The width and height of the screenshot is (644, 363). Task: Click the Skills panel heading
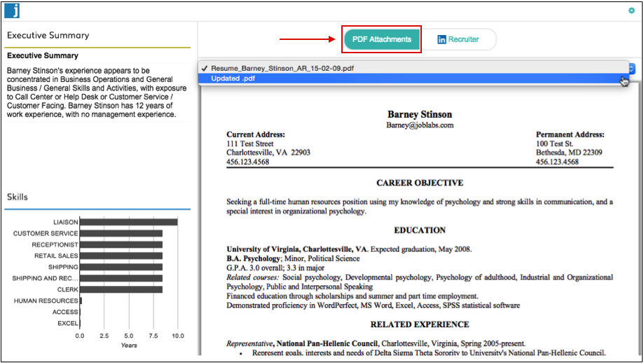coord(18,197)
